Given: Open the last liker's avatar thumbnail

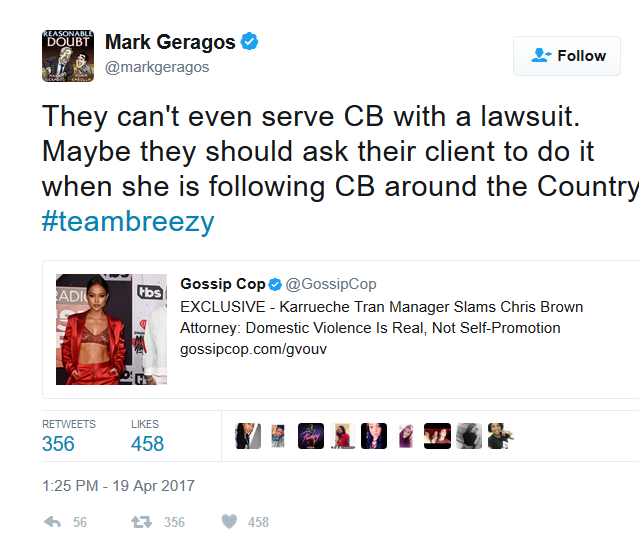Looking at the screenshot, I should pos(500,436).
